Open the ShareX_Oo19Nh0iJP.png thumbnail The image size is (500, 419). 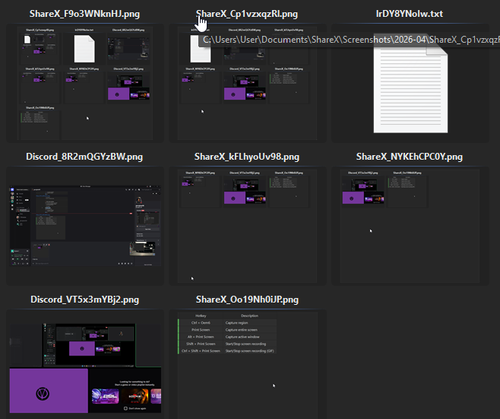tap(247, 365)
